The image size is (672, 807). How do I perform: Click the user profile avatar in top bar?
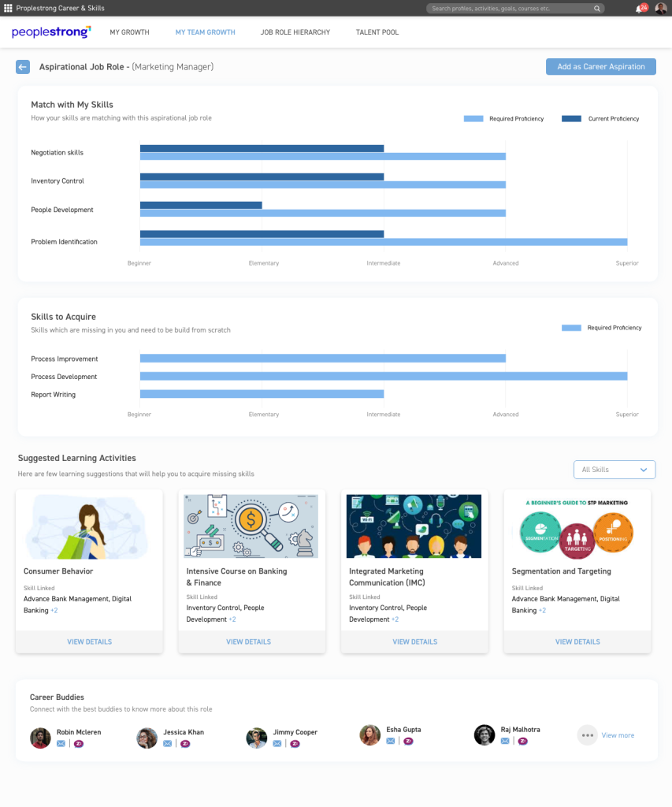point(660,9)
